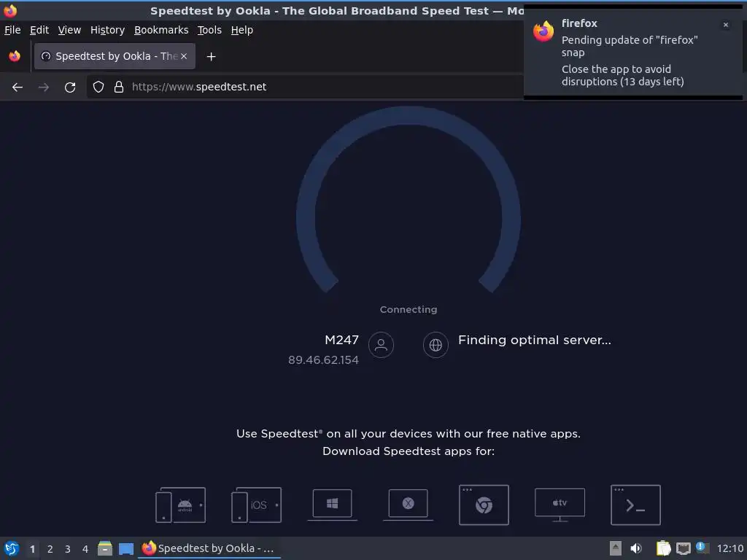Click the globe server icon

click(436, 345)
